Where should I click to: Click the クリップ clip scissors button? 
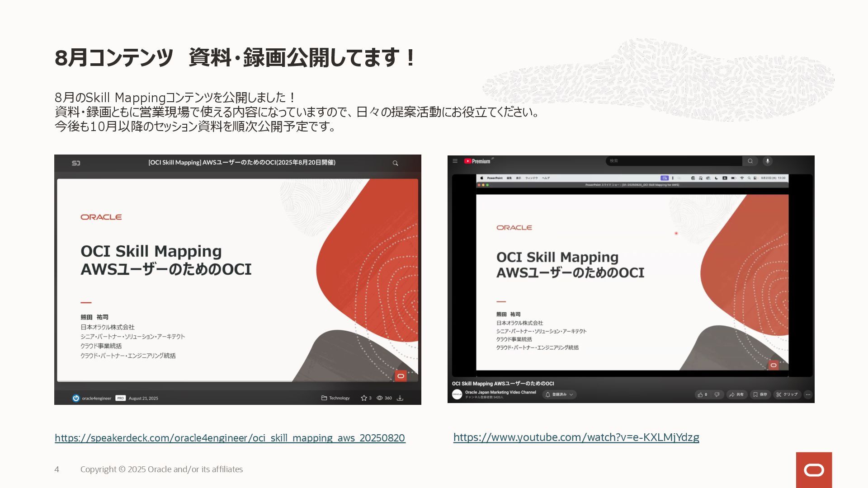pyautogui.click(x=787, y=394)
